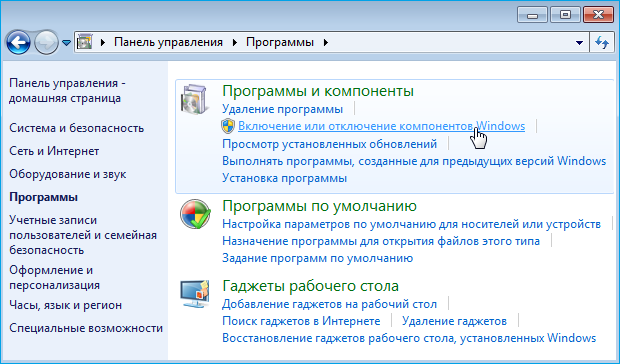Open Часы, язык и регион category
Screen dimensions: 620x364
pyautogui.click(x=66, y=305)
